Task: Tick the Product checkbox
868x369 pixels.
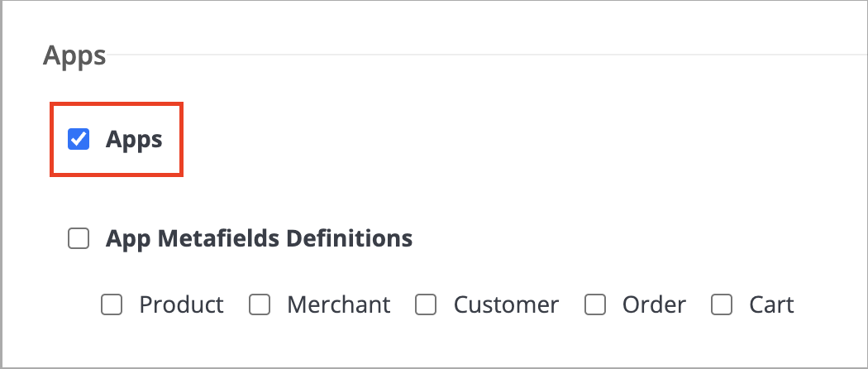Action: click(112, 304)
